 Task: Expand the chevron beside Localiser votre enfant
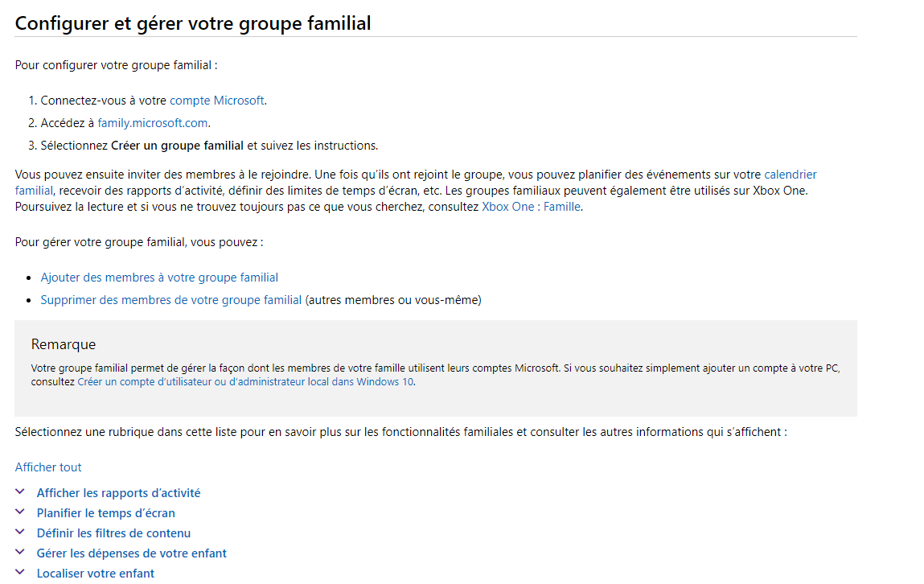coord(20,572)
